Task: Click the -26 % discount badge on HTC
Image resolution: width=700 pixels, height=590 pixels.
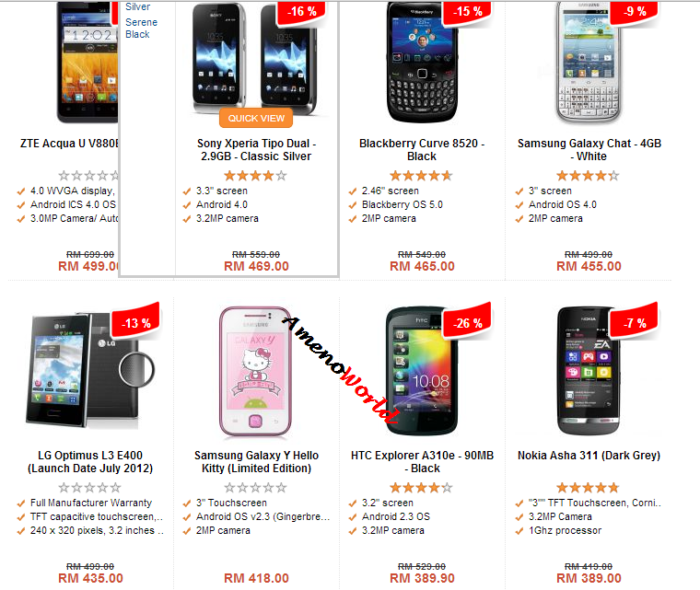Action: [x=467, y=322]
